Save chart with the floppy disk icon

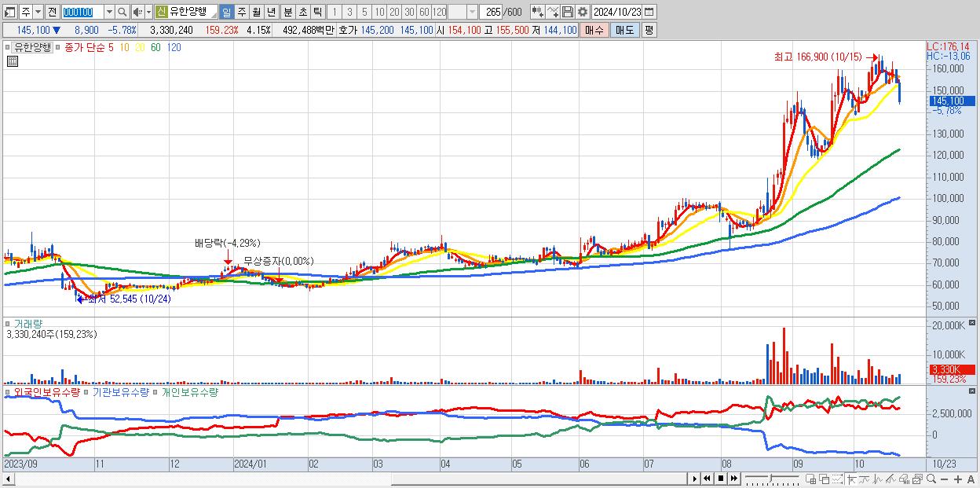coord(568,12)
